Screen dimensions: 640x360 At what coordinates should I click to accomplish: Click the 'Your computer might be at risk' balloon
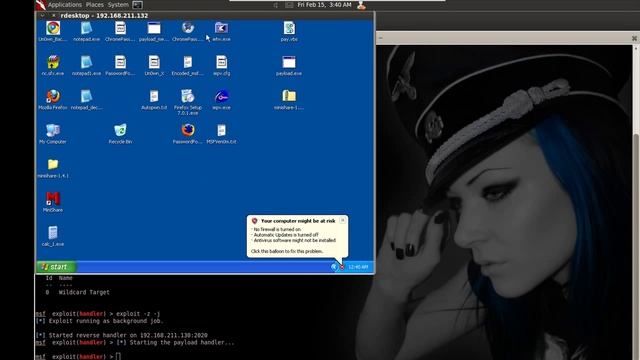[297, 236]
